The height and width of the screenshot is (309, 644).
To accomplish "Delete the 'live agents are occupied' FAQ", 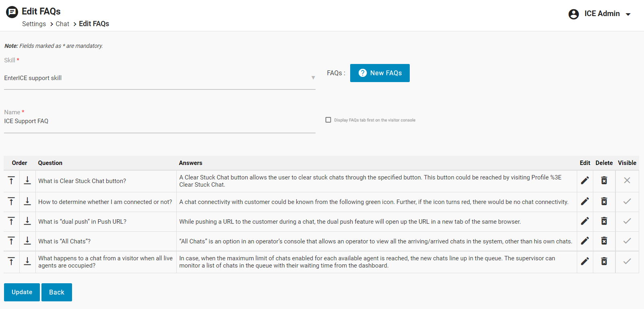I will pos(604,262).
